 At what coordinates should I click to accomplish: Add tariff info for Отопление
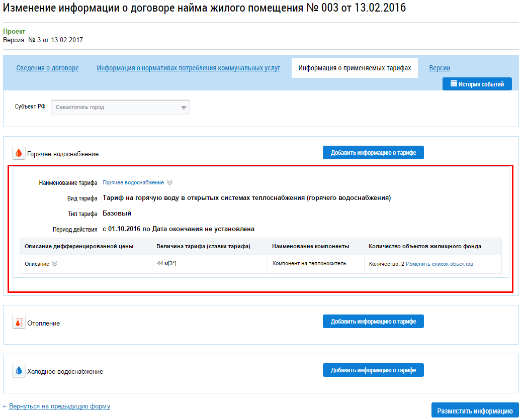[x=373, y=322]
